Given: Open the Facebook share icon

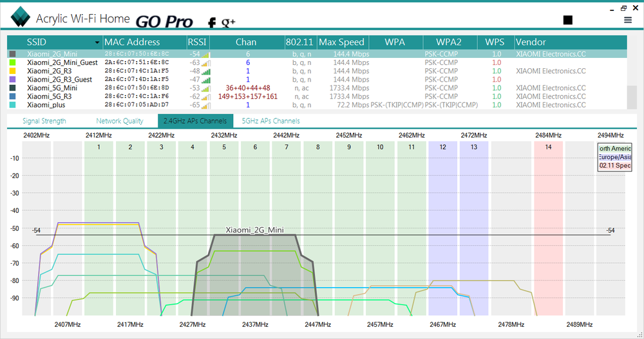Looking at the screenshot, I should 211,23.
